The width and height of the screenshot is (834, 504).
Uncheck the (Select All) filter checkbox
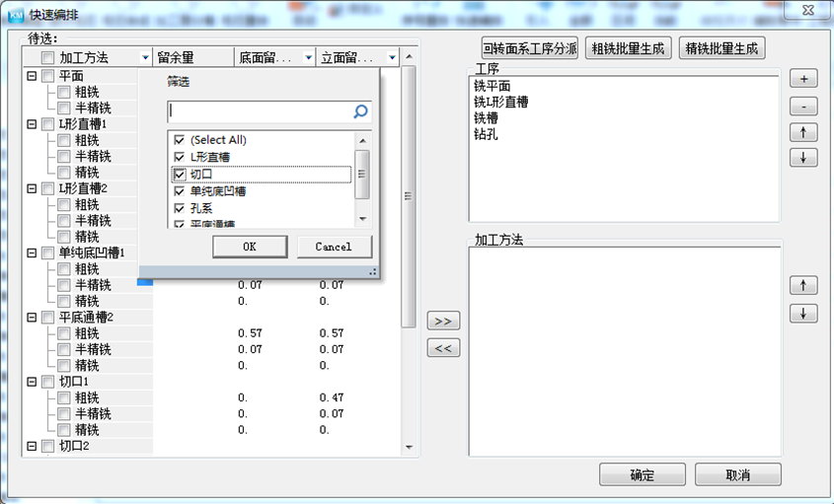click(x=179, y=140)
